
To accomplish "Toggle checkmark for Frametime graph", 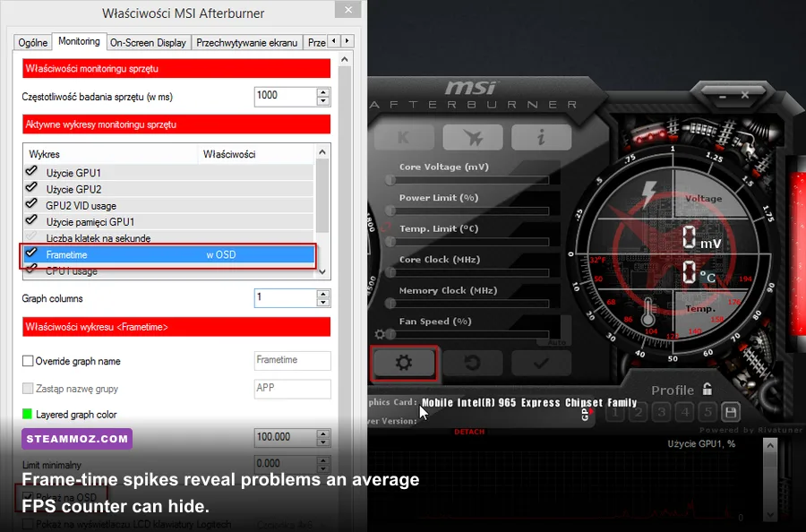I will 31,253.
